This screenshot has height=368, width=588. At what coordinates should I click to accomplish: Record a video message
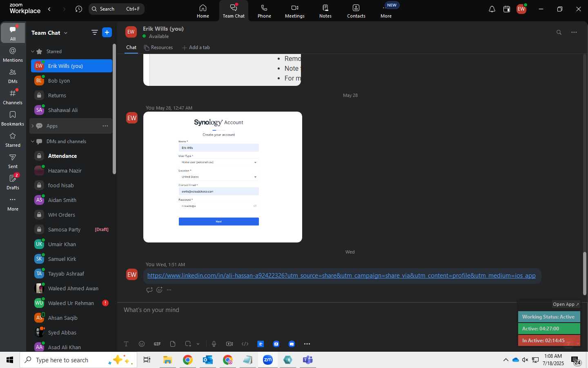(x=229, y=344)
